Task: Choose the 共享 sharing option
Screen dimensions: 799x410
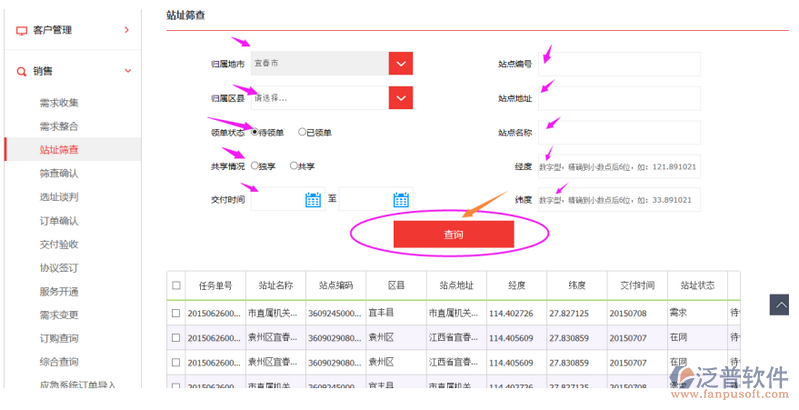Action: pyautogui.click(x=293, y=166)
